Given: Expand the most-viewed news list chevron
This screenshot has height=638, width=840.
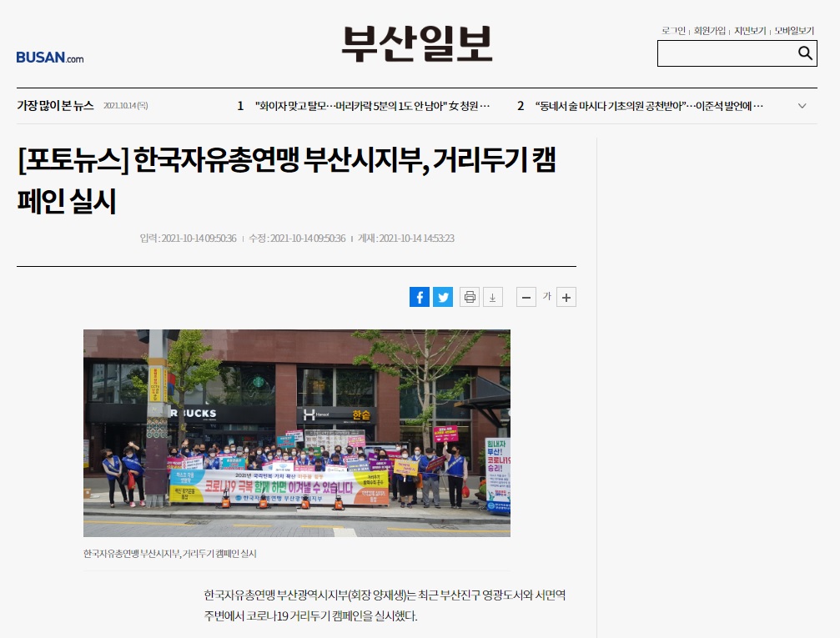Looking at the screenshot, I should (x=802, y=106).
